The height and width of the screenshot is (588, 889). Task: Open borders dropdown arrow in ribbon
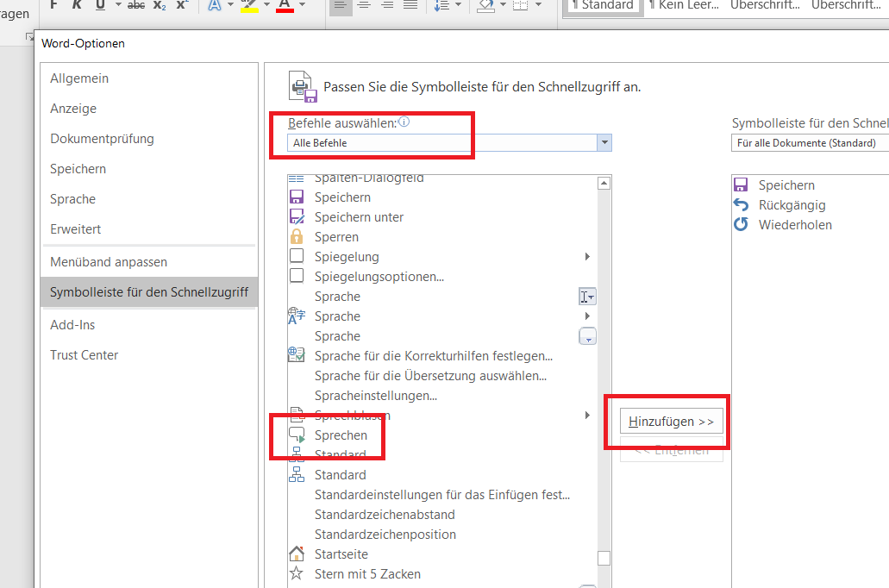538,4
